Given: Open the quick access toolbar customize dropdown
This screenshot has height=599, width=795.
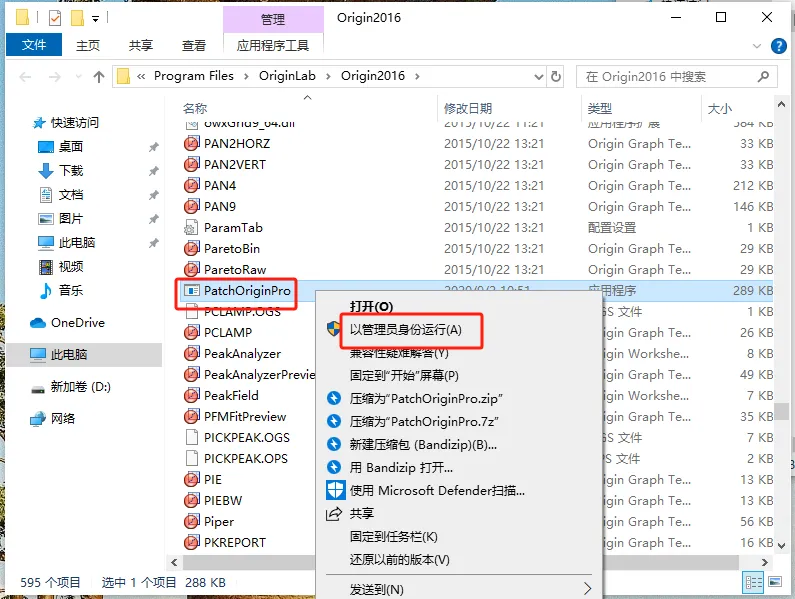Looking at the screenshot, I should tap(95, 19).
